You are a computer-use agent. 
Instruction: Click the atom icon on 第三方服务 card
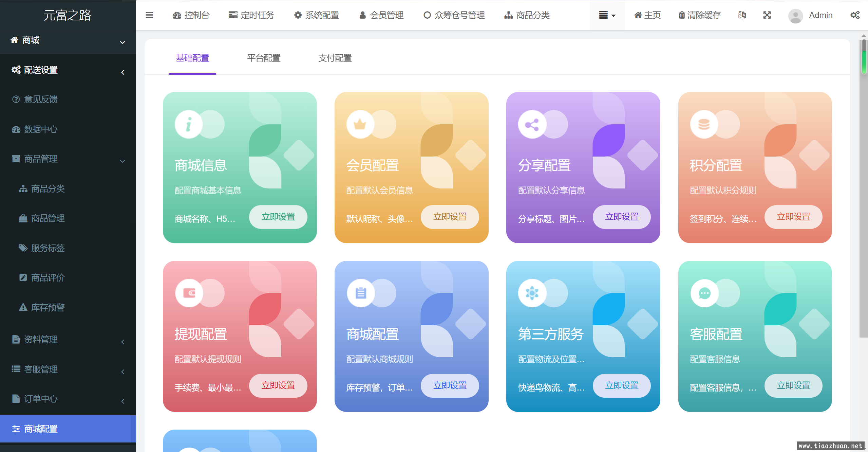(532, 293)
